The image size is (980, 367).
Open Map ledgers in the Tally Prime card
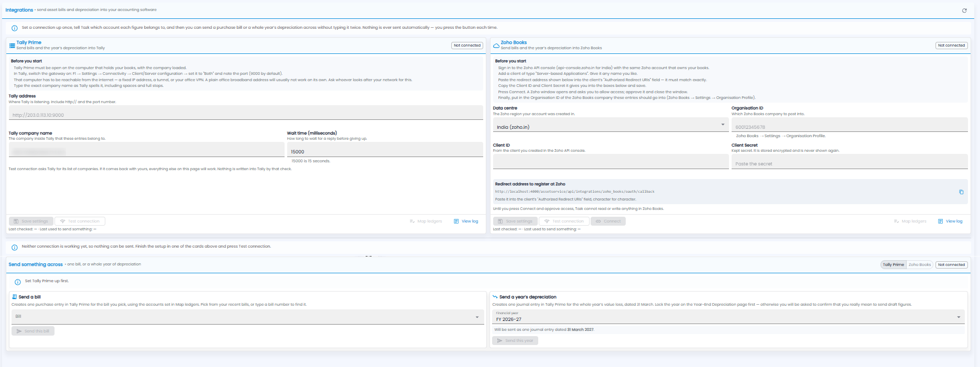click(x=426, y=221)
